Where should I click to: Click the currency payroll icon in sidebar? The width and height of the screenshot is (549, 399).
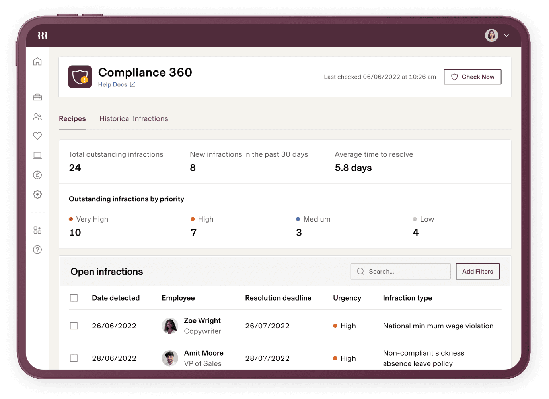coord(37,175)
